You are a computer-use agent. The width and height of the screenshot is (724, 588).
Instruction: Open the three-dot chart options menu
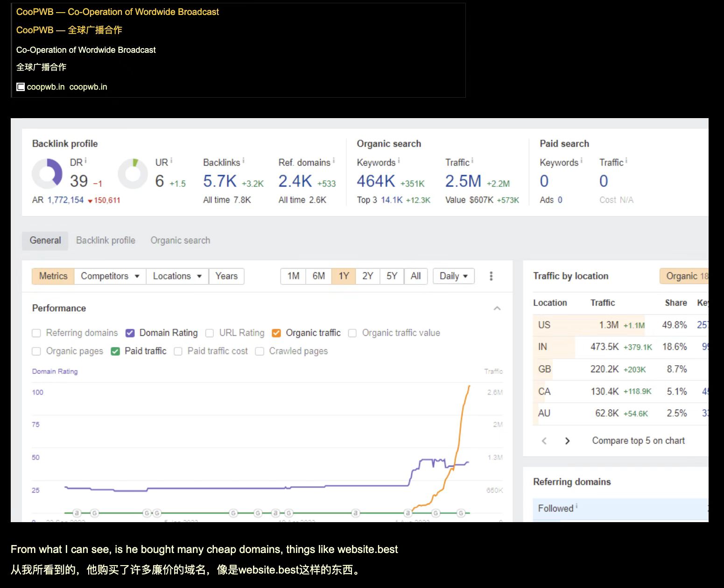(x=491, y=276)
